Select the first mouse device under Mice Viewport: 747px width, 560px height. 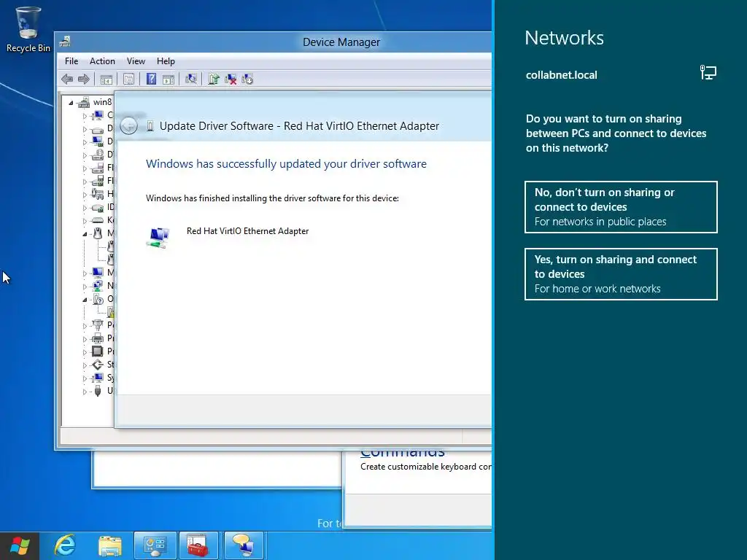pos(111,246)
